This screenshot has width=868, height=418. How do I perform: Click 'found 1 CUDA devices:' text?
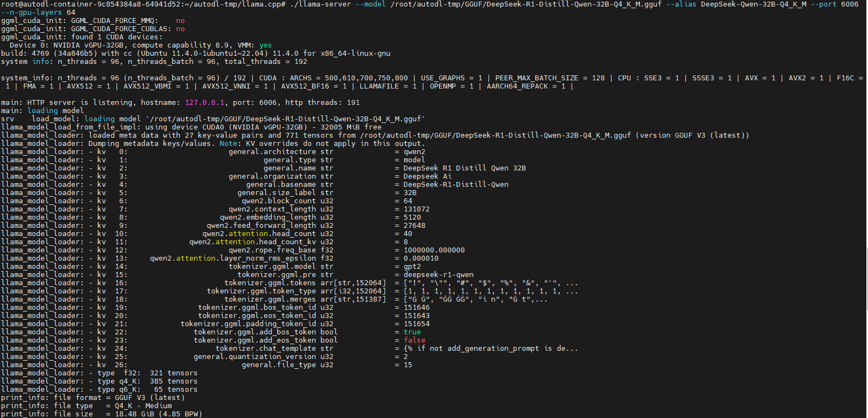point(116,37)
